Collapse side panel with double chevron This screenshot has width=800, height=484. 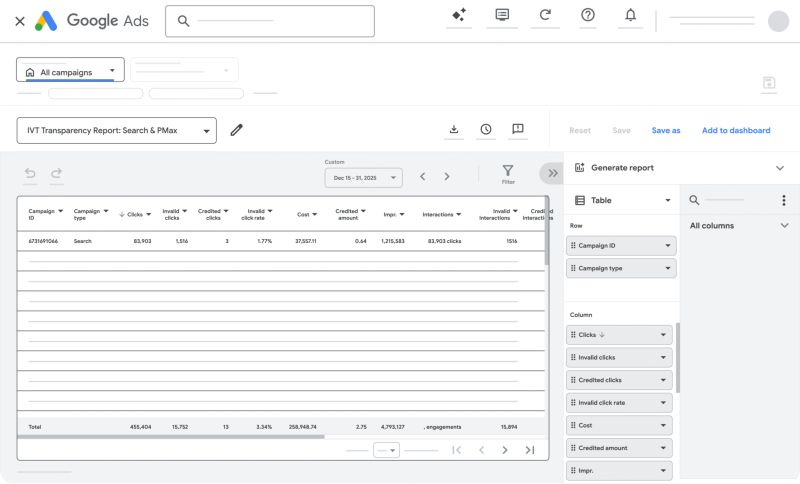(553, 173)
